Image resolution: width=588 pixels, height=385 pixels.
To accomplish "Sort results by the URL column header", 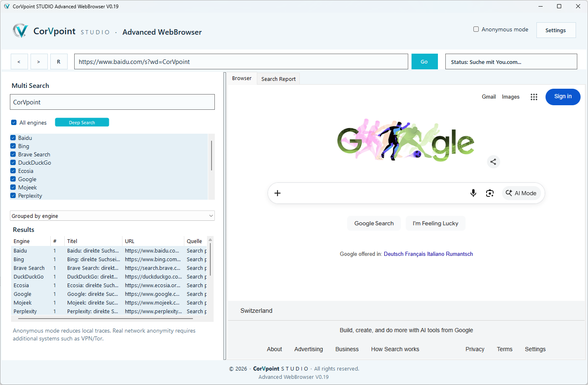I will coord(153,241).
